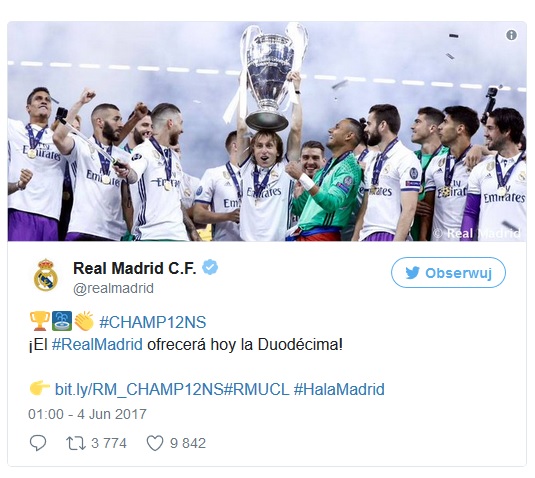Open the Real Madrid crest avatar
535x478 pixels.
45,275
